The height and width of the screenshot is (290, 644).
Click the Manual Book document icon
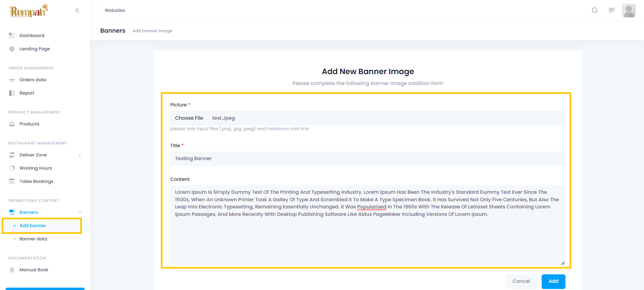tap(12, 270)
